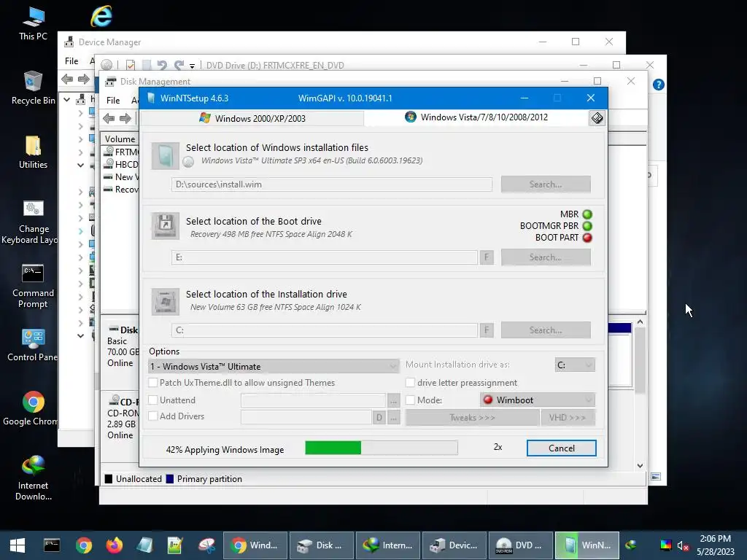This screenshot has height=560, width=747.
Task: Click F format button for Boot drive
Action: (487, 257)
